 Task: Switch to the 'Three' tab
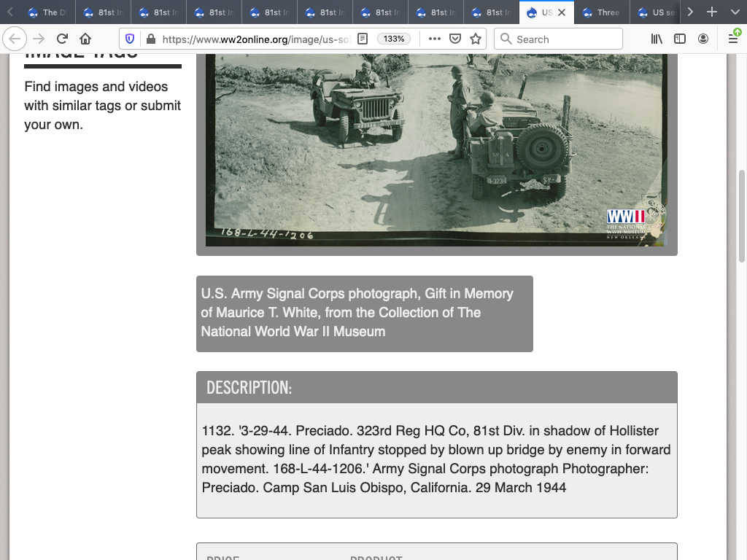click(603, 12)
